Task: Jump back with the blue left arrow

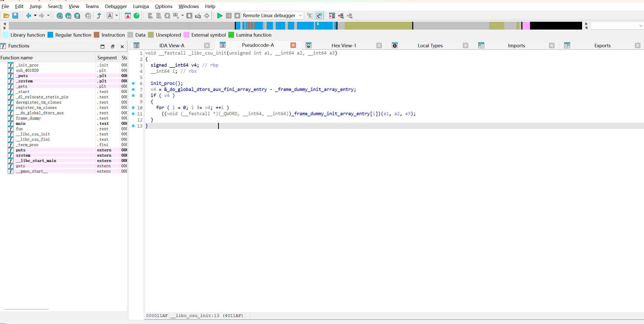Action: click(29, 16)
